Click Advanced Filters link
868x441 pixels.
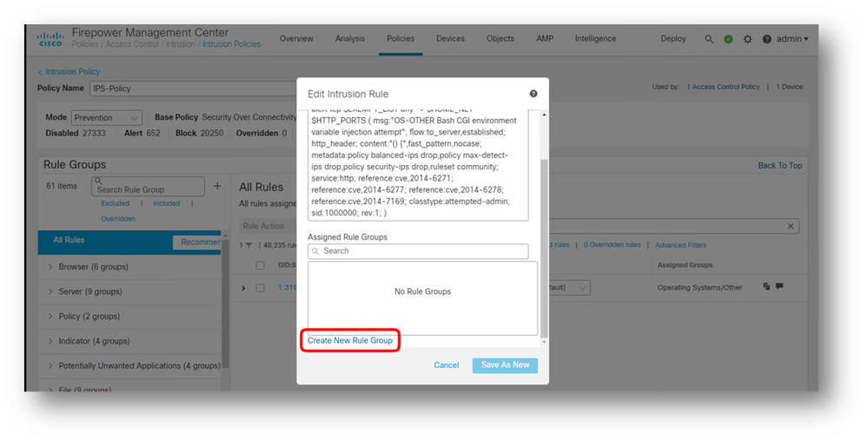680,245
